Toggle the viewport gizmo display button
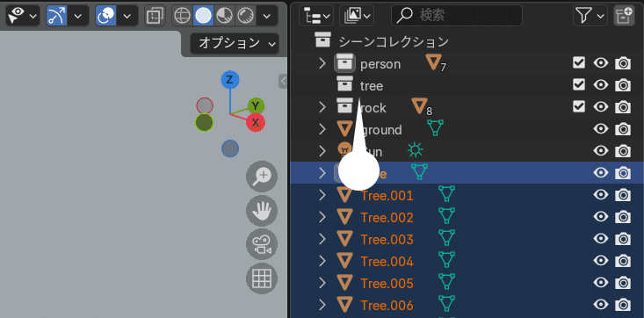The image size is (644, 318). click(x=57, y=16)
